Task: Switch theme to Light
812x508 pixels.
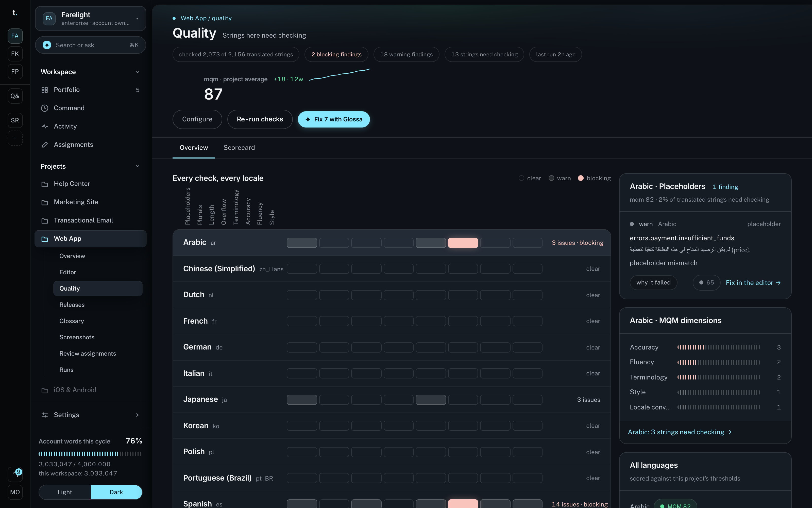Action: point(65,492)
